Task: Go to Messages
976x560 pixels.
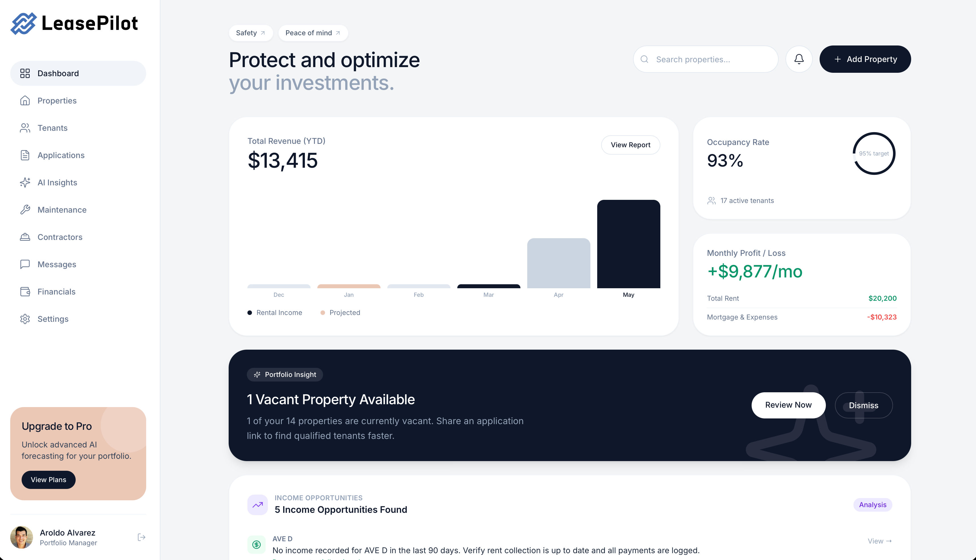Action: tap(78, 265)
